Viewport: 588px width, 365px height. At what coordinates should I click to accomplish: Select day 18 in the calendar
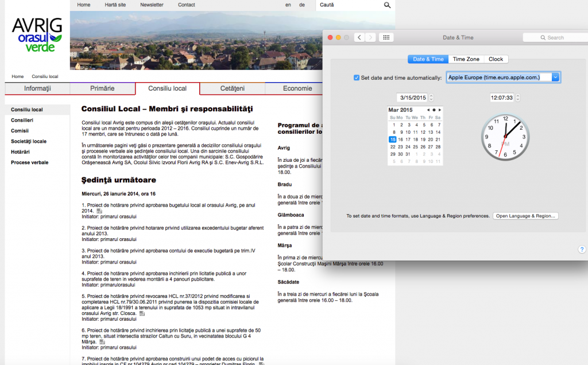(415, 139)
